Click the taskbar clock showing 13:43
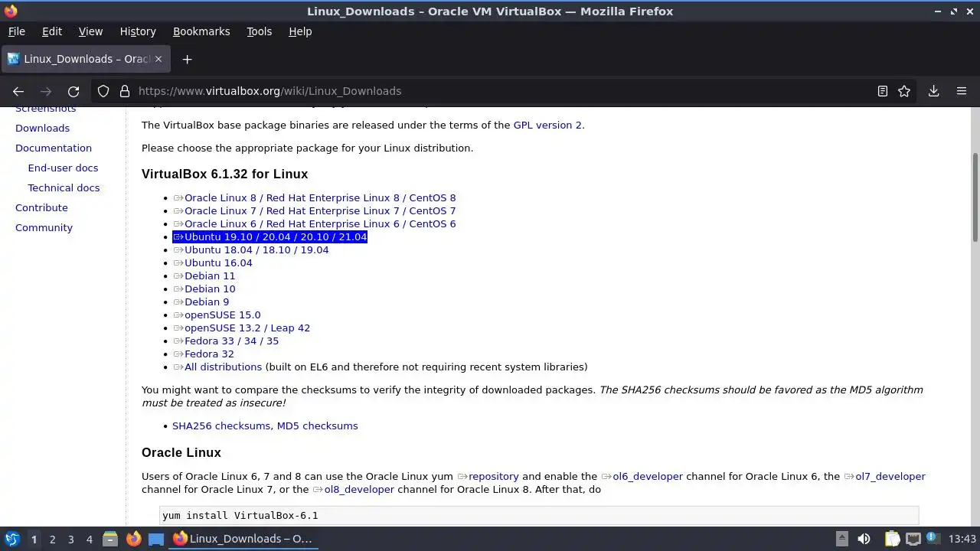The height and width of the screenshot is (551, 980). click(x=962, y=539)
